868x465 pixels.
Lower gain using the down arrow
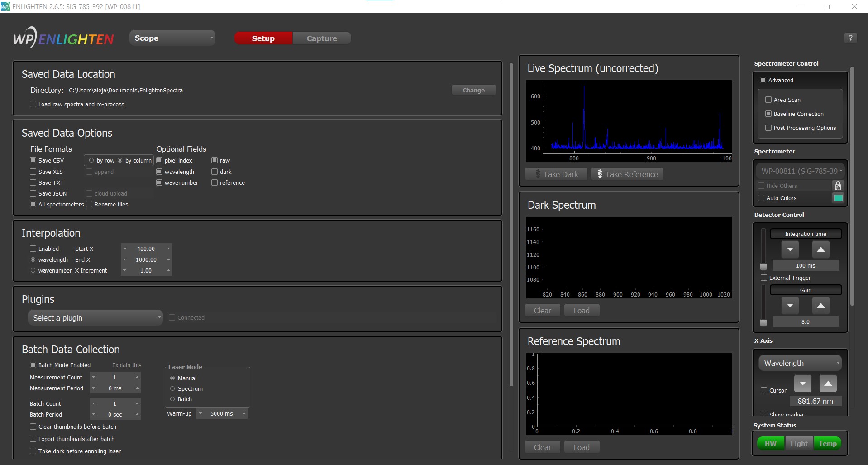(x=790, y=306)
